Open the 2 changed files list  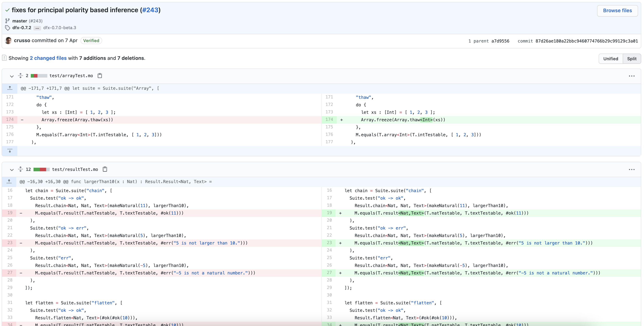(48, 58)
